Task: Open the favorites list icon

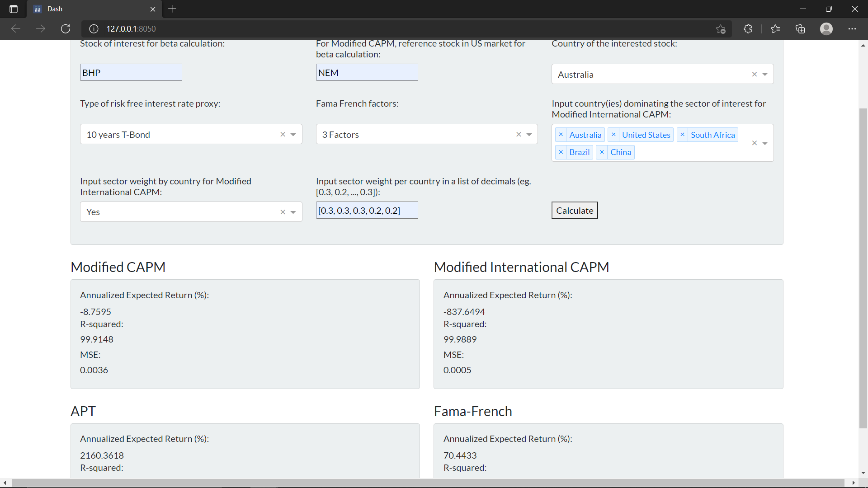Action: [x=775, y=29]
